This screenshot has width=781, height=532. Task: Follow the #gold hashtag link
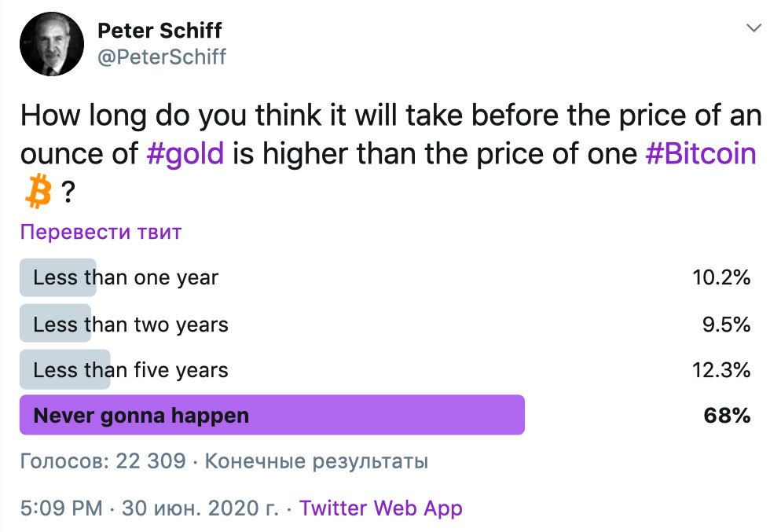click(x=185, y=152)
